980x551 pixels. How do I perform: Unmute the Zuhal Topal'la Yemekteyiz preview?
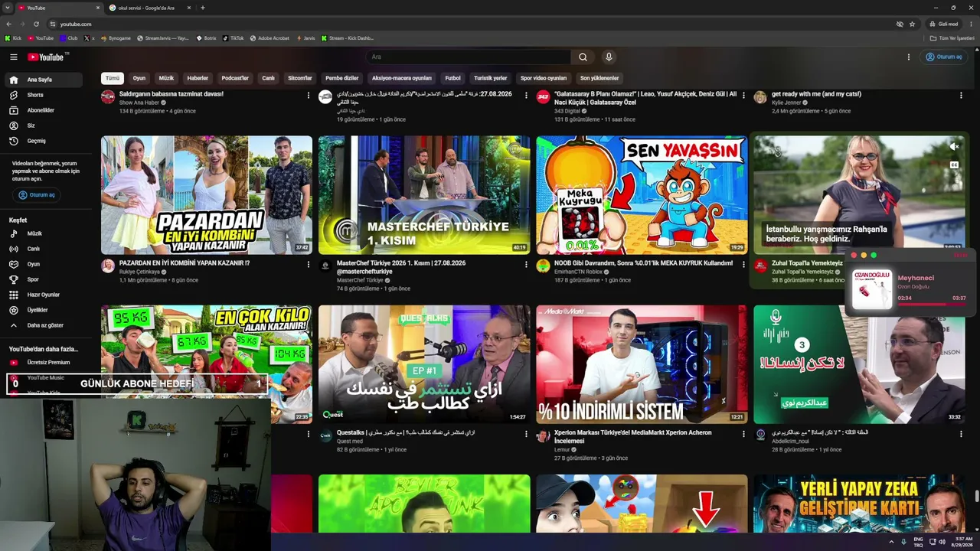[x=954, y=146]
